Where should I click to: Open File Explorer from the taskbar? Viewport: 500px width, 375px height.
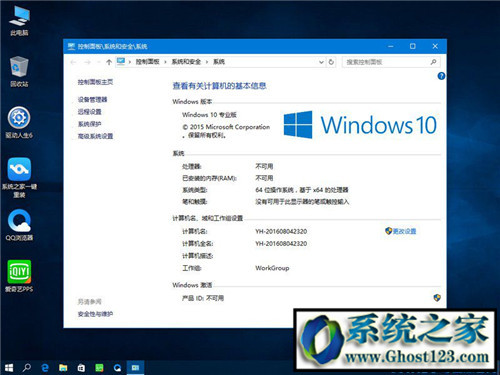click(63, 368)
